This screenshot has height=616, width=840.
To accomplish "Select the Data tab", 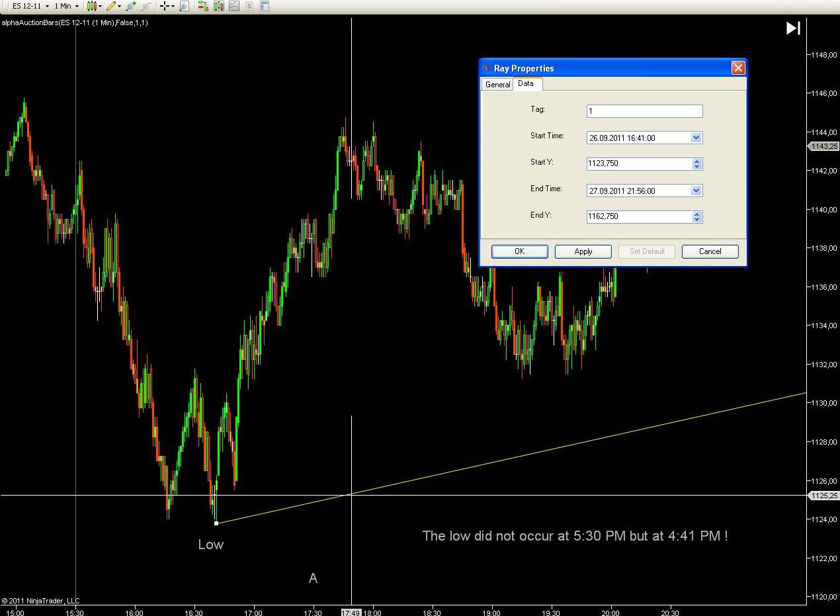I will click(526, 83).
